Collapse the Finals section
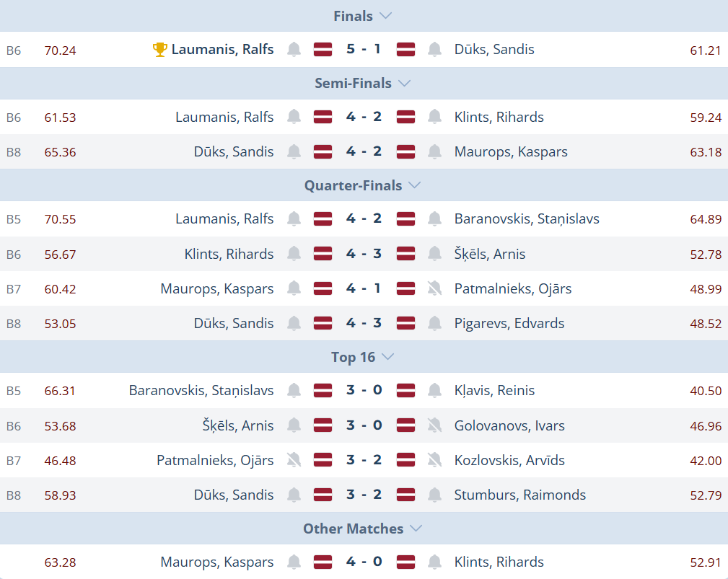The width and height of the screenshot is (728, 579). pos(385,16)
